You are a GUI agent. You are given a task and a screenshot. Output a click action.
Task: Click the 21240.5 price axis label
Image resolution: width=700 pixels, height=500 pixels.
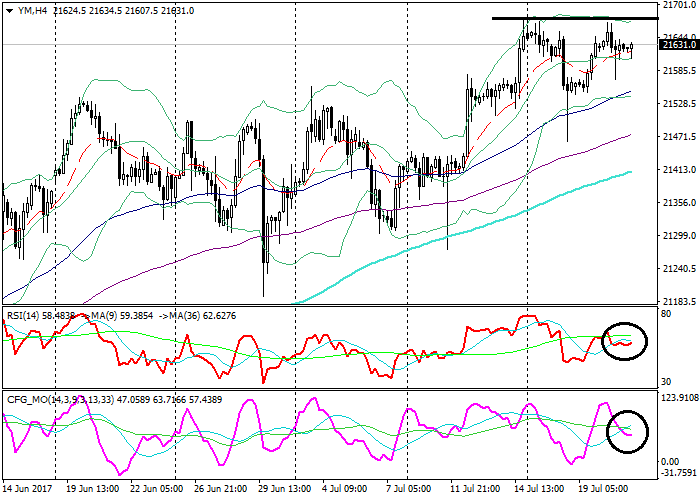[x=679, y=269]
